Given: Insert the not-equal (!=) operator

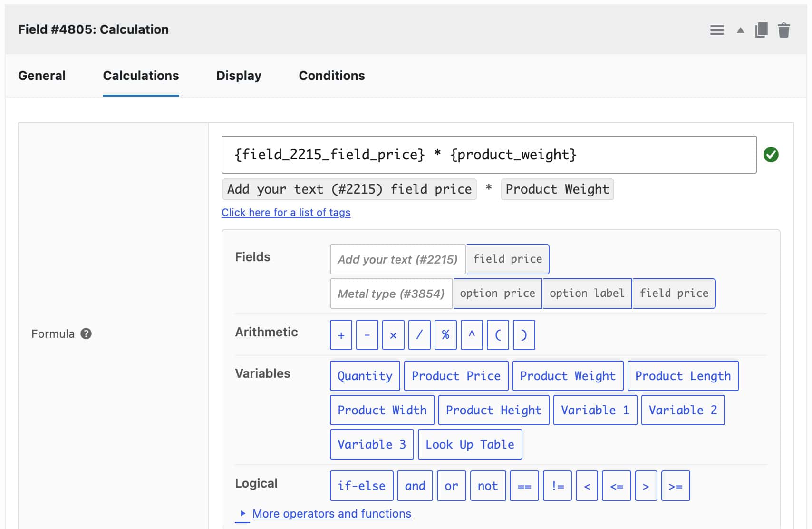Looking at the screenshot, I should [557, 486].
